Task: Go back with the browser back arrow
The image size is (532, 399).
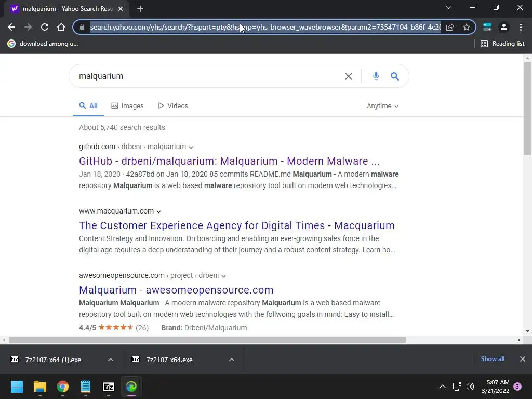Action: 11,27
